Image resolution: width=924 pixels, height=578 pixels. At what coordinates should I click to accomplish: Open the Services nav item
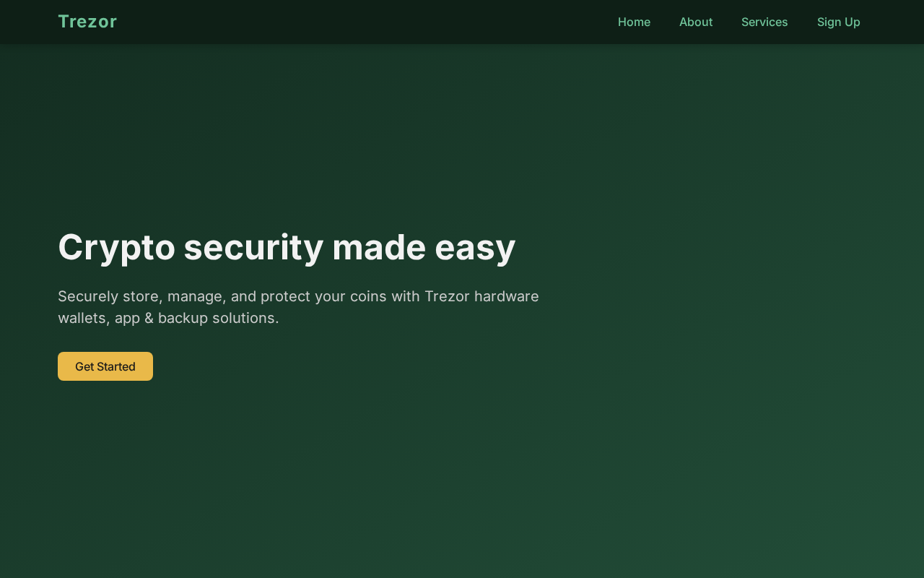click(764, 22)
